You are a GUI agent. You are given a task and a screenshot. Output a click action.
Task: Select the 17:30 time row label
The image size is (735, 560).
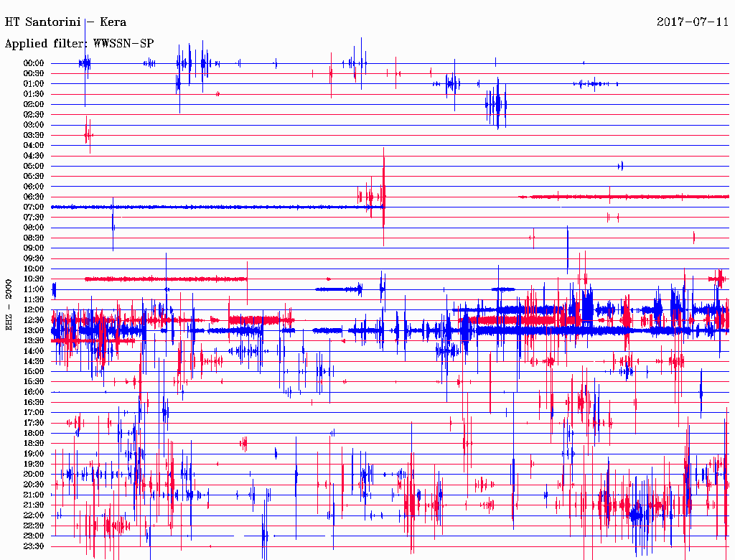[34, 423]
